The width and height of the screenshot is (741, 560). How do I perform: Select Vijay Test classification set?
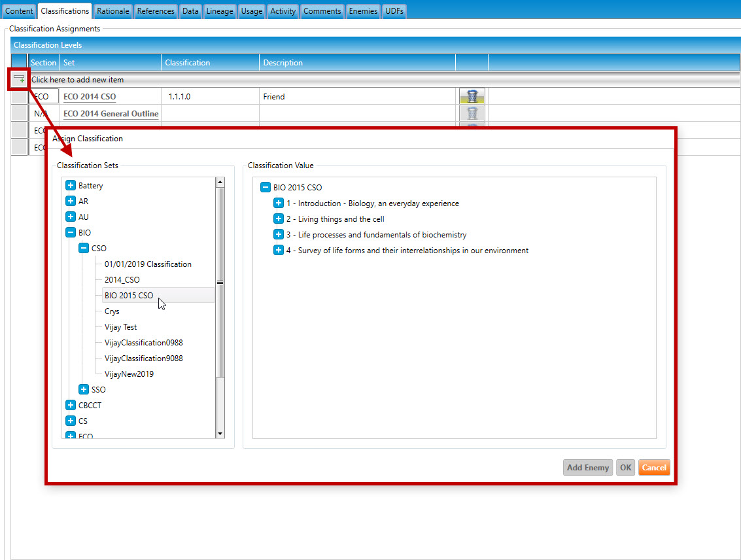[121, 327]
